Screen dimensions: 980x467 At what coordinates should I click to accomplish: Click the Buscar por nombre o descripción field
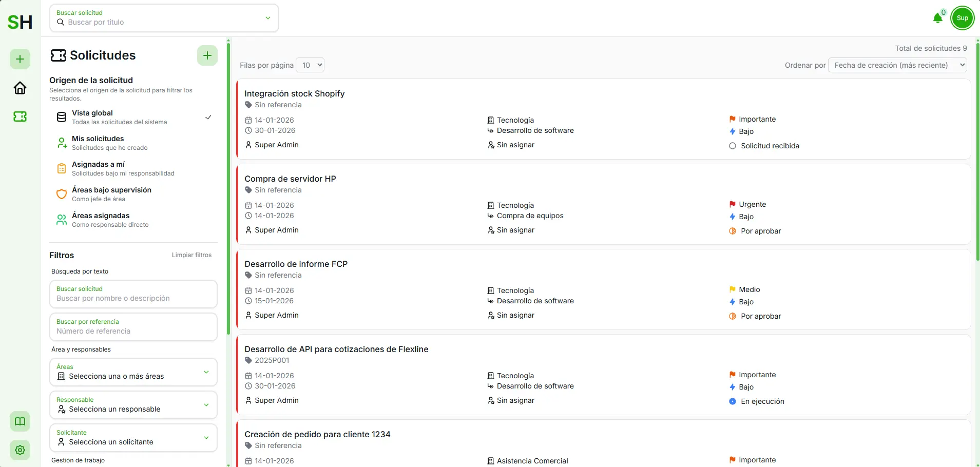point(133,294)
